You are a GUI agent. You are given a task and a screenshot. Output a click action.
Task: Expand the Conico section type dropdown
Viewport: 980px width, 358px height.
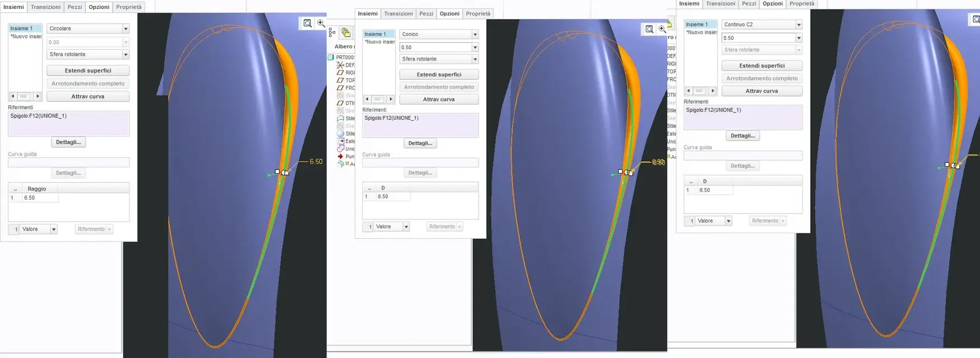click(475, 34)
